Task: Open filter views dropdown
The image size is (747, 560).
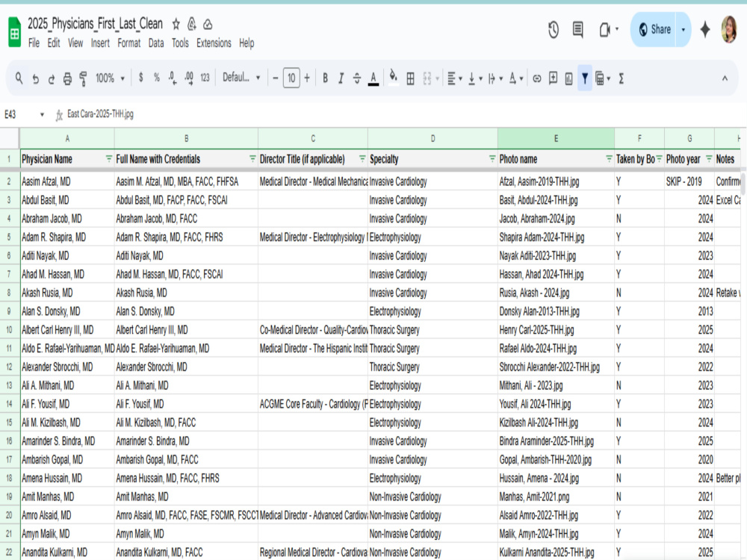Action: (603, 78)
